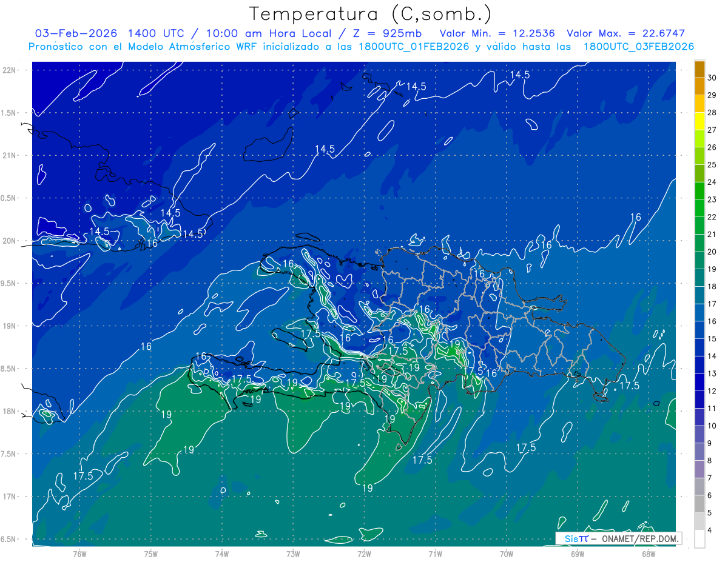Click the '26' color scale label

[x=712, y=147]
